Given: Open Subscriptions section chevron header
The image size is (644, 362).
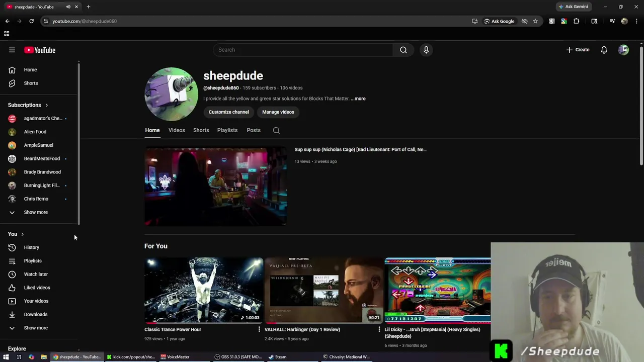Looking at the screenshot, I should pos(28,105).
